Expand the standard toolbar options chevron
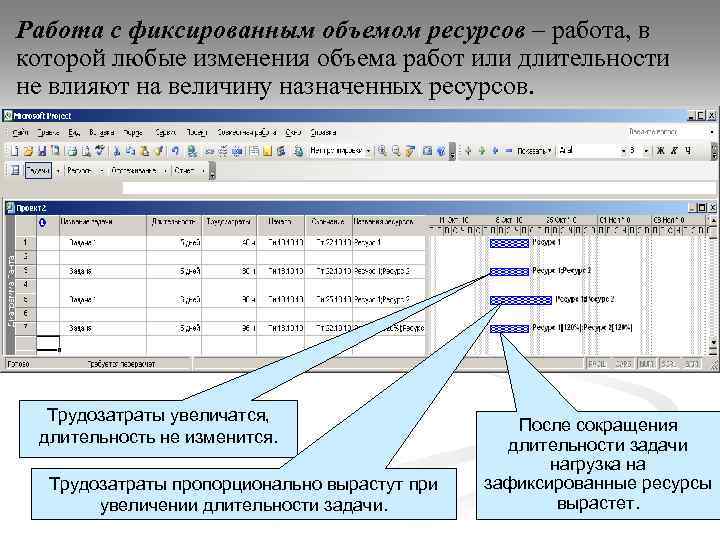 [452, 152]
